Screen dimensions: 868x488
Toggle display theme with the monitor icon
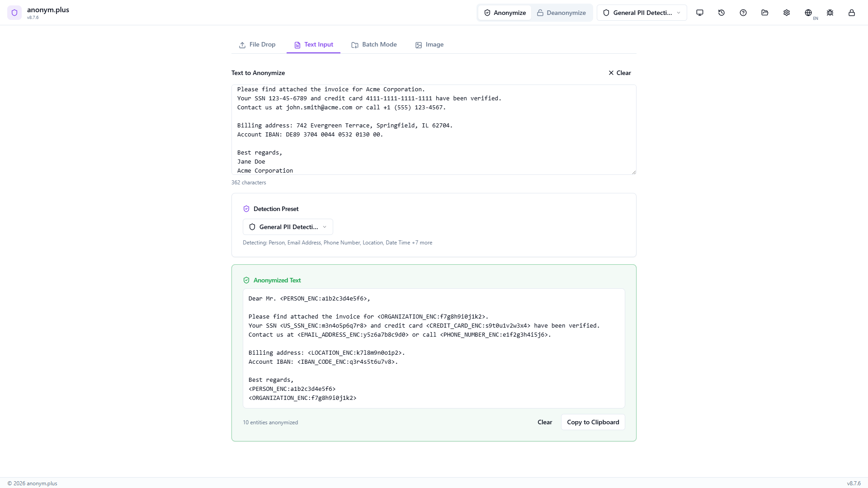(700, 13)
